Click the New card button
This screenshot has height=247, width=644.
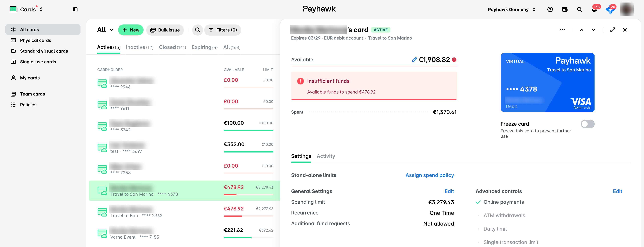coord(130,30)
